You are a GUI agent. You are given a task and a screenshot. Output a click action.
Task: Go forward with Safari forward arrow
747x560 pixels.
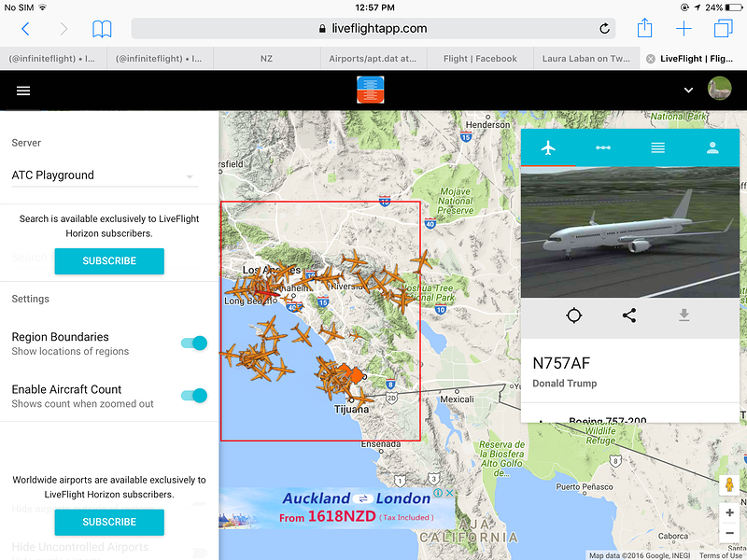point(63,29)
